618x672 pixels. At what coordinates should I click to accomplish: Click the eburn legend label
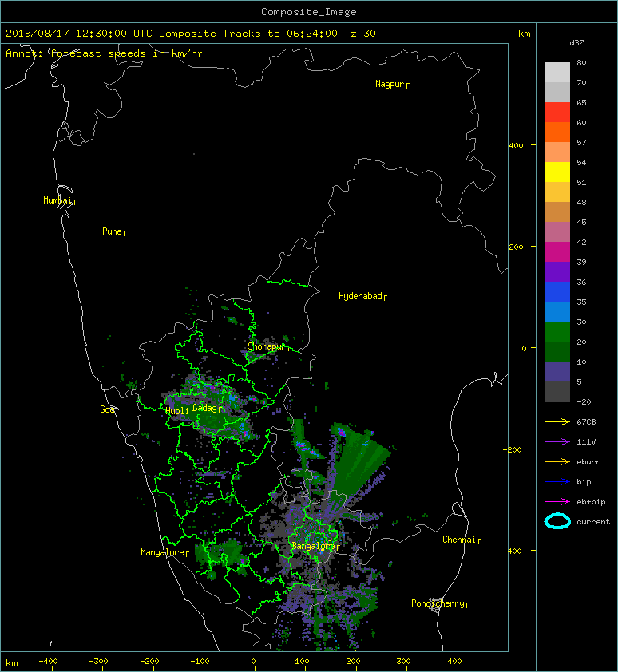click(x=588, y=462)
